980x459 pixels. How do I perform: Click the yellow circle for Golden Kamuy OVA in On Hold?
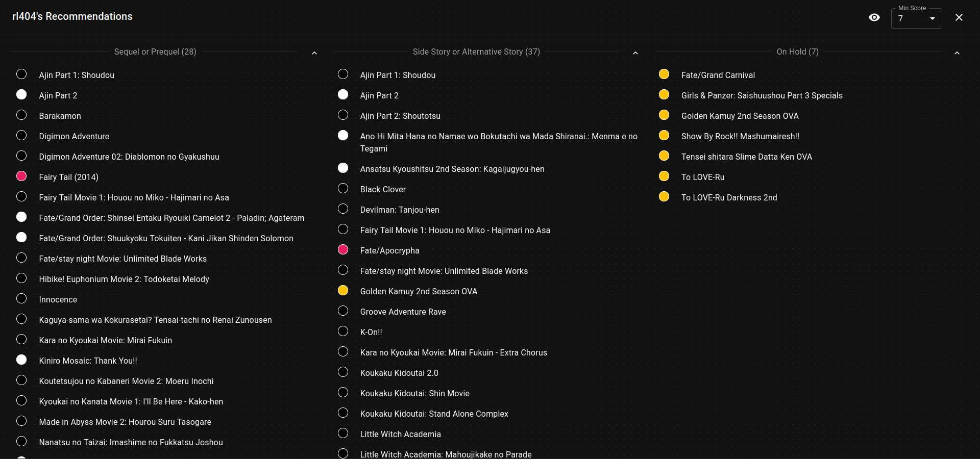coord(664,115)
